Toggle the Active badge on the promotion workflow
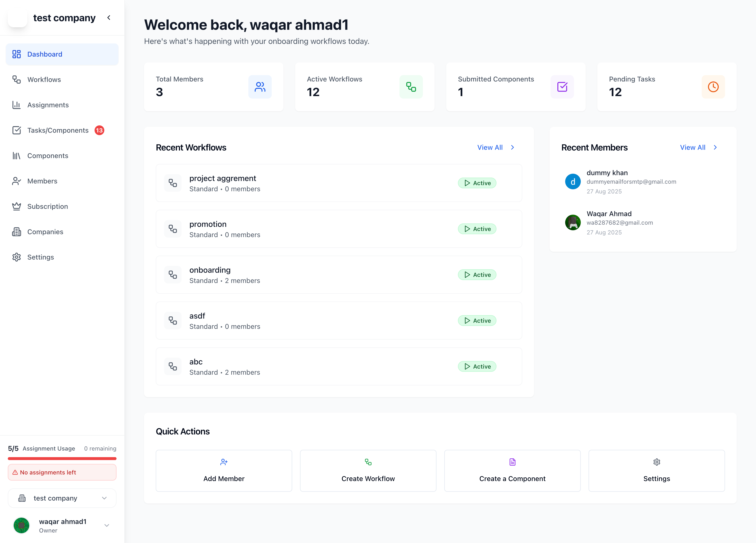This screenshot has width=756, height=543. (477, 229)
